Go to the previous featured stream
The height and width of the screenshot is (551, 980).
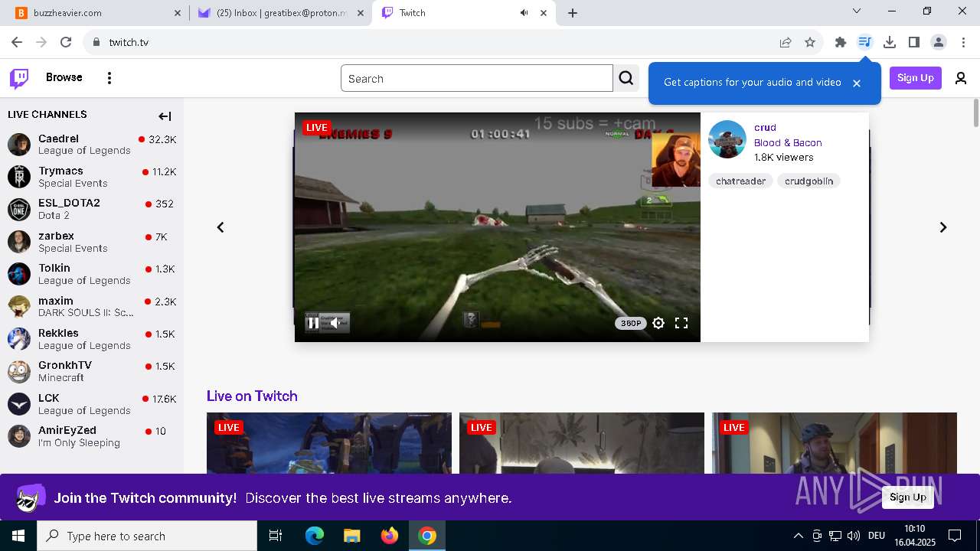click(x=220, y=227)
